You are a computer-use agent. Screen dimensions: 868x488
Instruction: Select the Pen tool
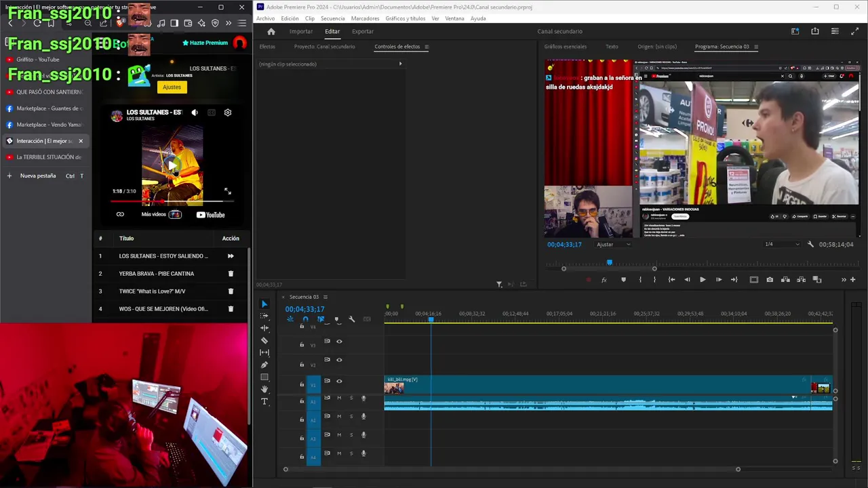pyautogui.click(x=264, y=365)
